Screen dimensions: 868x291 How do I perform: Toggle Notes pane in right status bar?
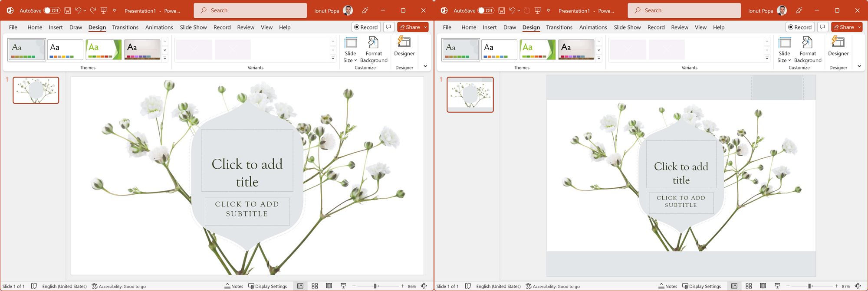tap(668, 286)
